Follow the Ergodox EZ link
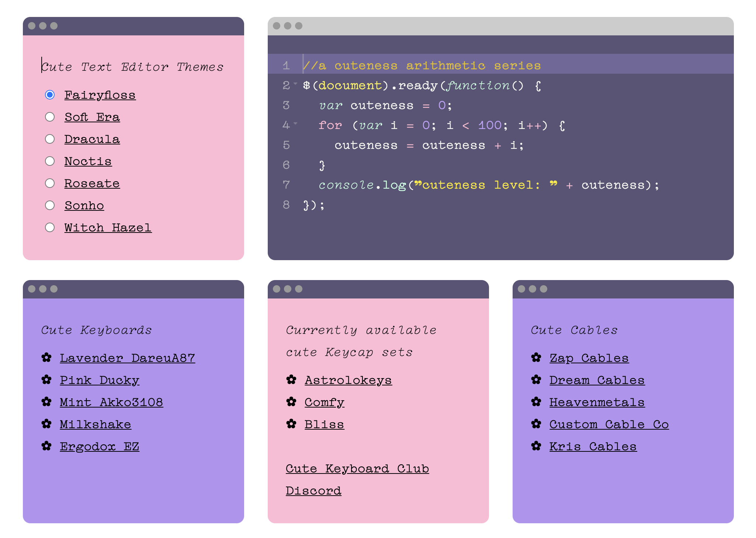Image resolution: width=756 pixels, height=538 pixels. click(100, 447)
